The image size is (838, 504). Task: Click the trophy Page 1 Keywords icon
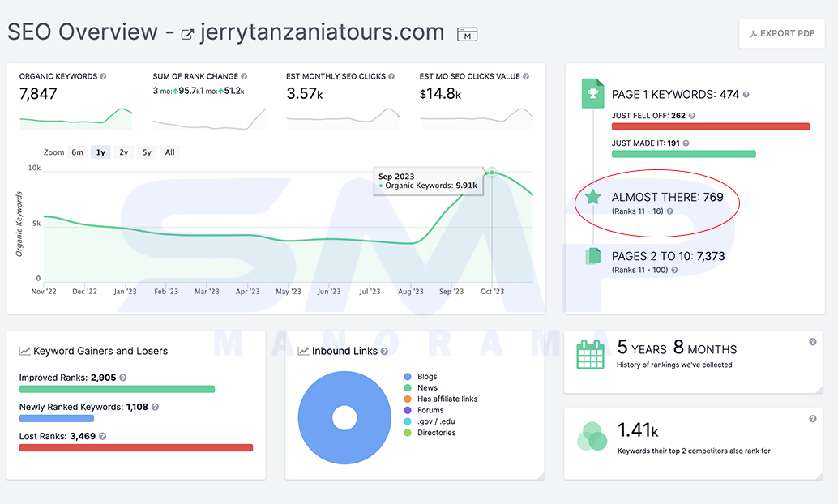(592, 93)
